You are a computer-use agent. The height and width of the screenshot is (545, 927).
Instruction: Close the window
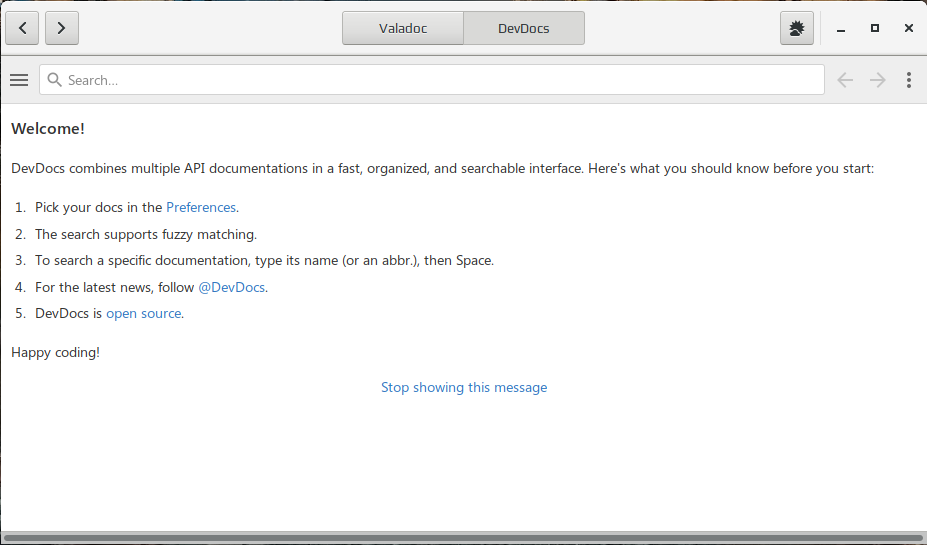(909, 28)
